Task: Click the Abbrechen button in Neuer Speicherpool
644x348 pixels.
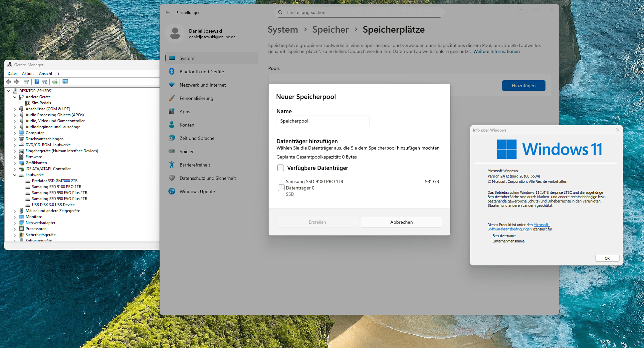Action: (x=401, y=222)
